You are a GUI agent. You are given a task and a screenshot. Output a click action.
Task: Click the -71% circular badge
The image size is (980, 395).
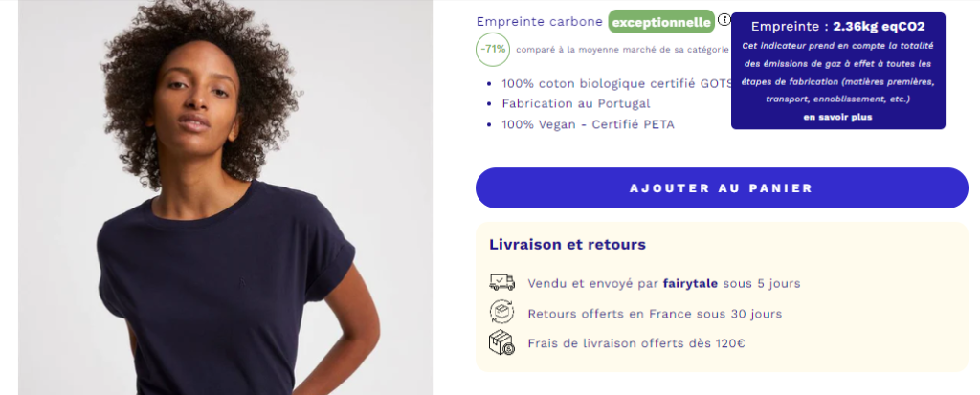[493, 49]
